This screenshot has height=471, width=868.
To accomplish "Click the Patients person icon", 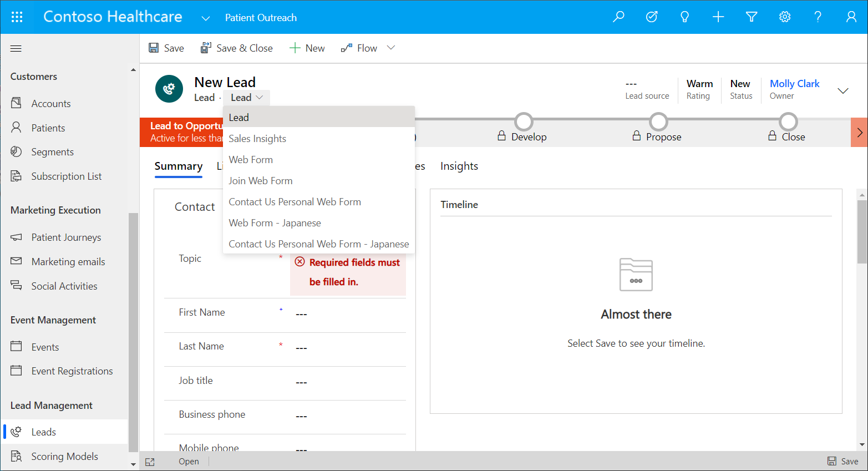I will [17, 128].
